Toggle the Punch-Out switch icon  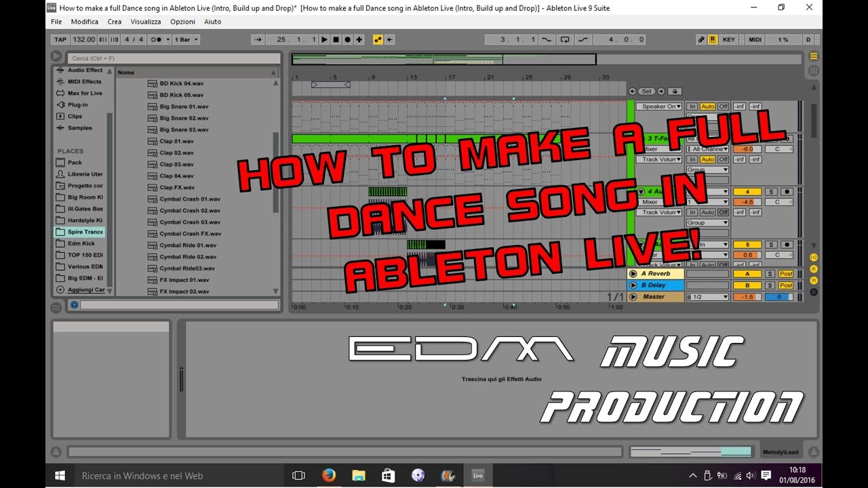click(x=583, y=39)
